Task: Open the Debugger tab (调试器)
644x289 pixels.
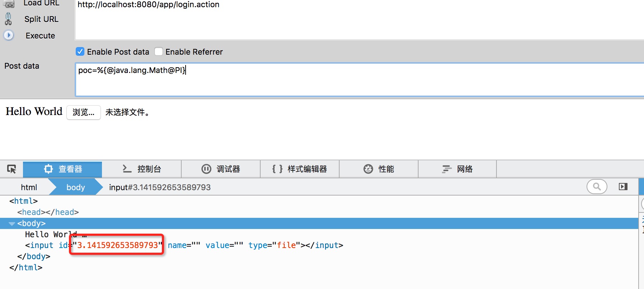Action: [x=221, y=169]
